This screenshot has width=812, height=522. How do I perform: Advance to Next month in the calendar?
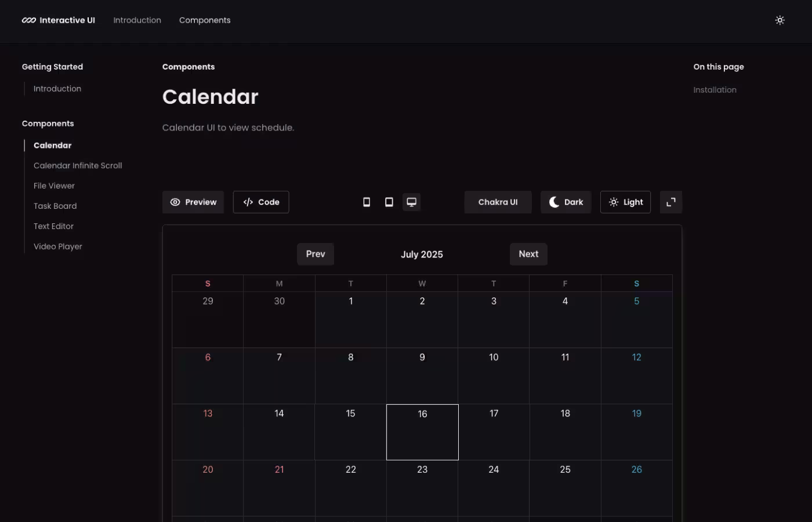coord(528,253)
